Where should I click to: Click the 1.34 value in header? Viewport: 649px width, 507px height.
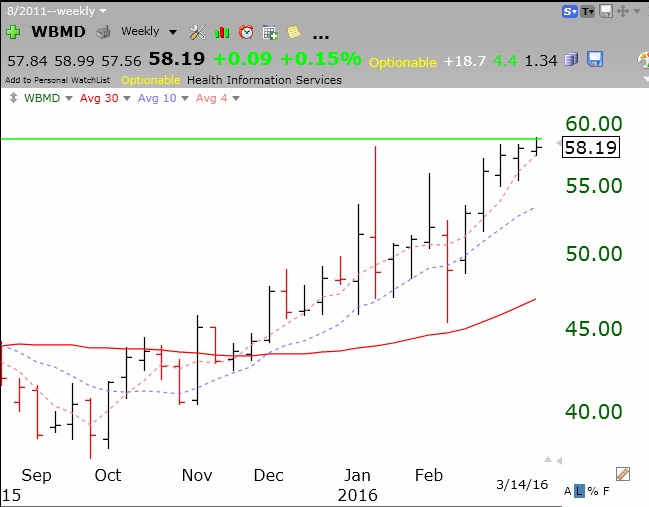tap(541, 61)
